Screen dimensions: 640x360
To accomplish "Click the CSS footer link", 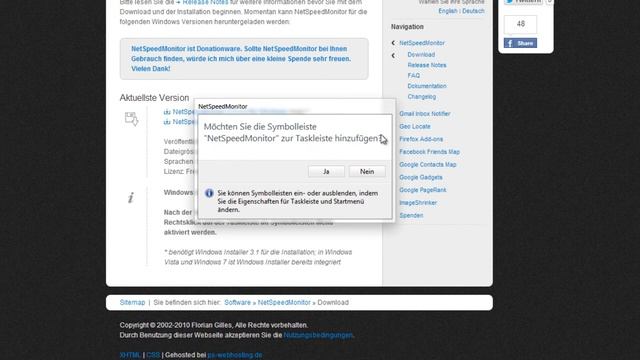I will tap(153, 355).
